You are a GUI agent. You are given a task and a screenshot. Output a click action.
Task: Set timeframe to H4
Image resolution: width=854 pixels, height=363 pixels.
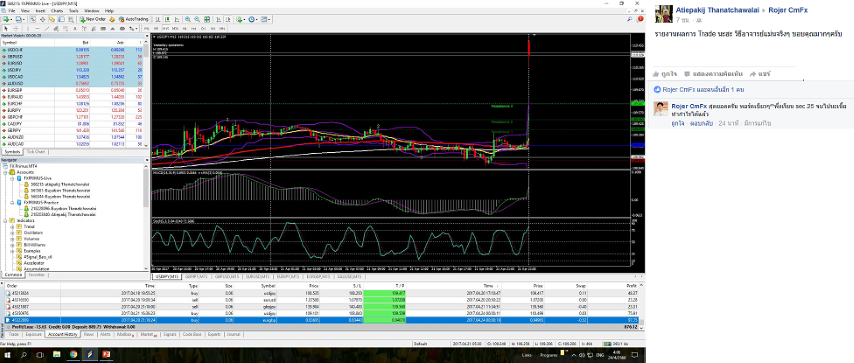[x=193, y=28]
